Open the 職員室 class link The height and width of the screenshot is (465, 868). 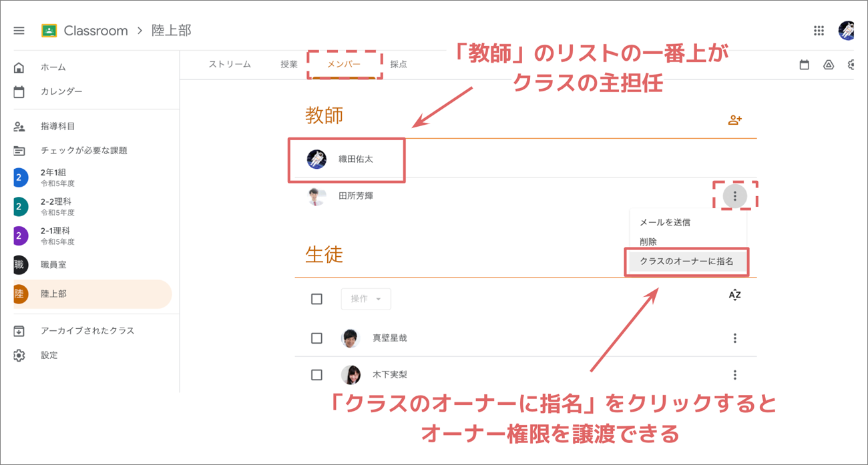[x=53, y=265]
